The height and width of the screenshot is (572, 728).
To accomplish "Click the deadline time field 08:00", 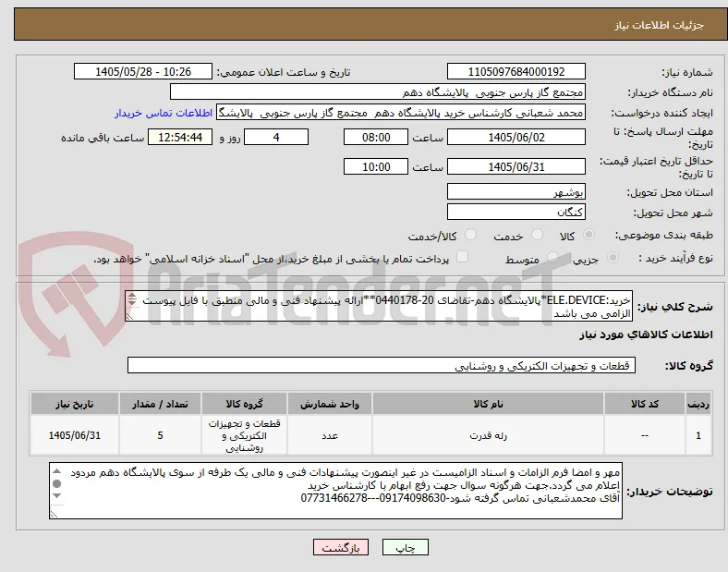I will 376,137.
